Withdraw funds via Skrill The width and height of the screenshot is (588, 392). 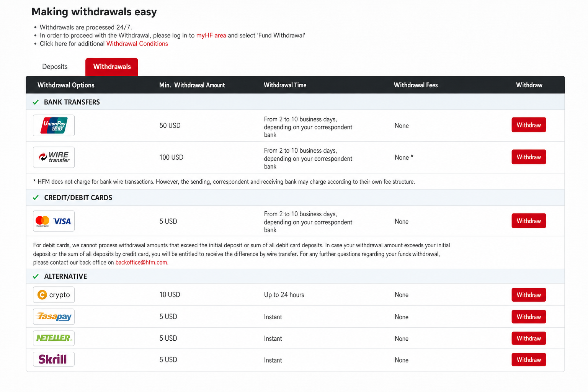529,359
